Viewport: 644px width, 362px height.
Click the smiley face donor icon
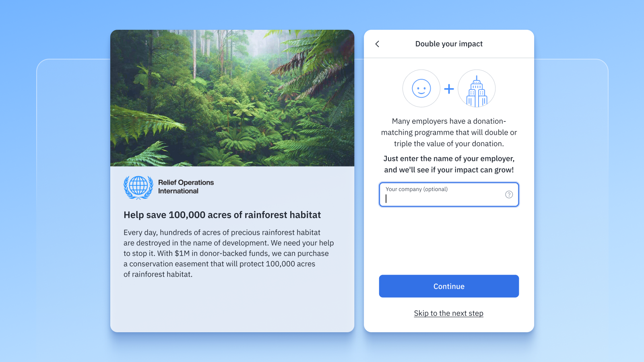(x=421, y=88)
